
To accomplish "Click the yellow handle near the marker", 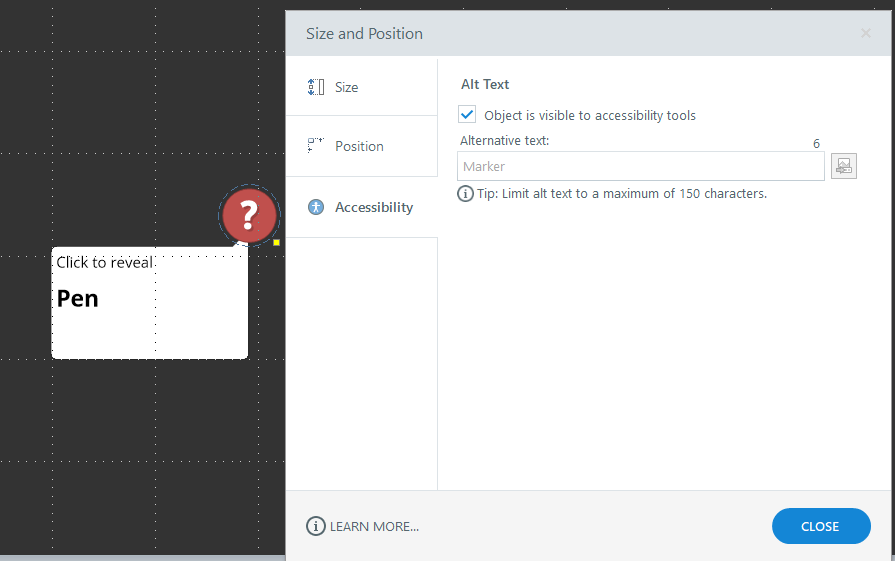I will point(277,242).
